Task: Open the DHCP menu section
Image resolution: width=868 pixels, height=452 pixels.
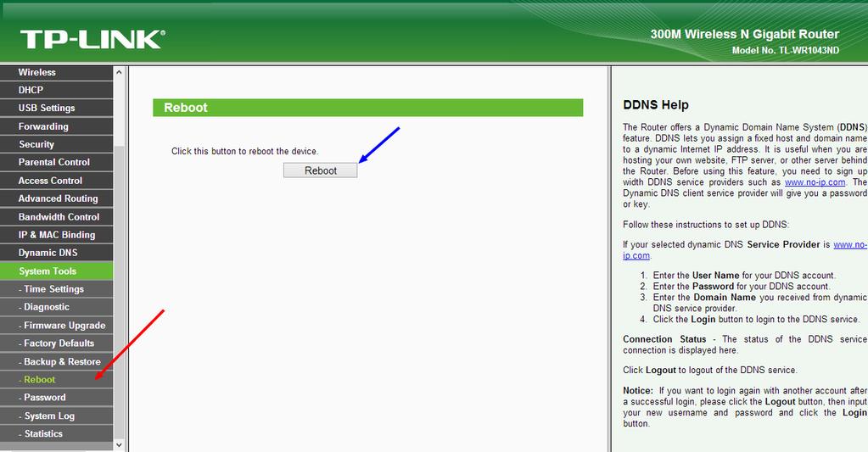Action: point(57,90)
